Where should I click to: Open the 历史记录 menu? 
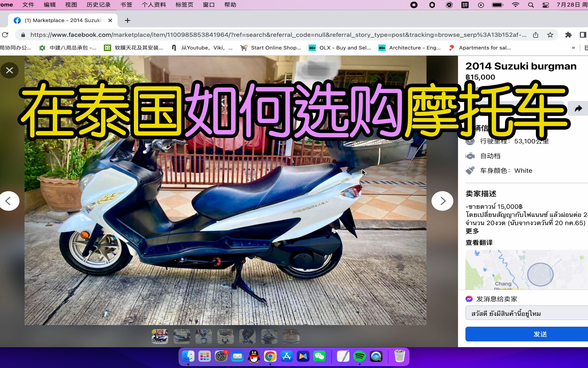[x=99, y=5]
